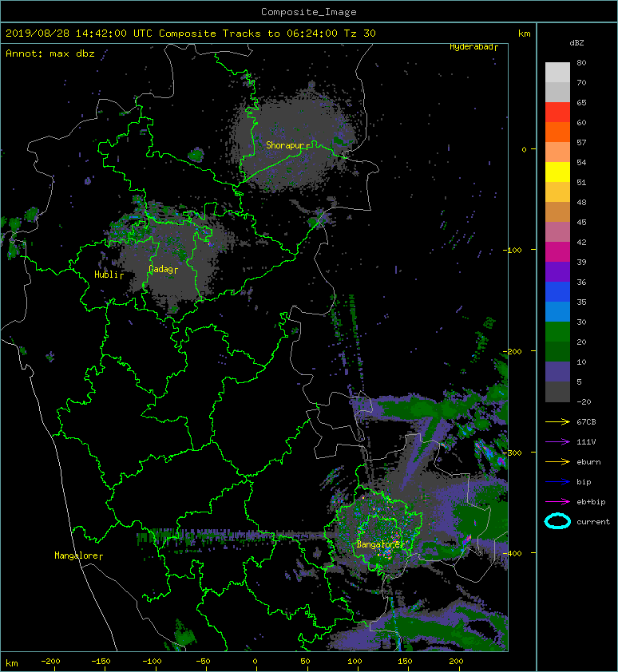618x672 pixels.
Task: Select the brown swatch between 48 and 45
Action: [x=557, y=211]
